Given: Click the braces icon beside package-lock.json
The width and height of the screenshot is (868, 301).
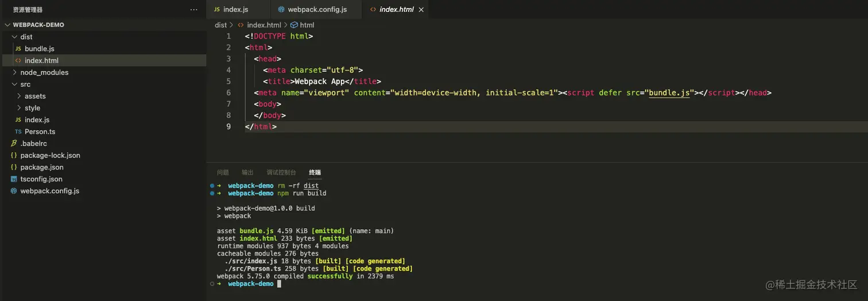Looking at the screenshot, I should coord(14,156).
